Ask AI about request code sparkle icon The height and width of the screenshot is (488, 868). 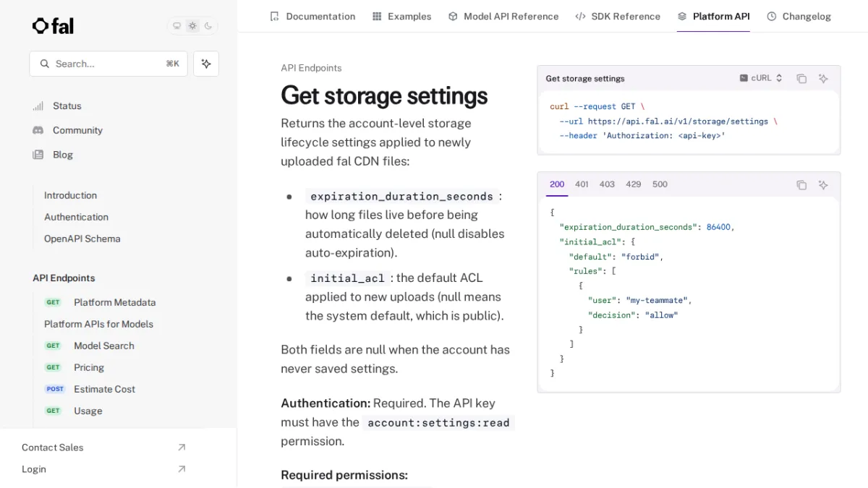pos(823,78)
